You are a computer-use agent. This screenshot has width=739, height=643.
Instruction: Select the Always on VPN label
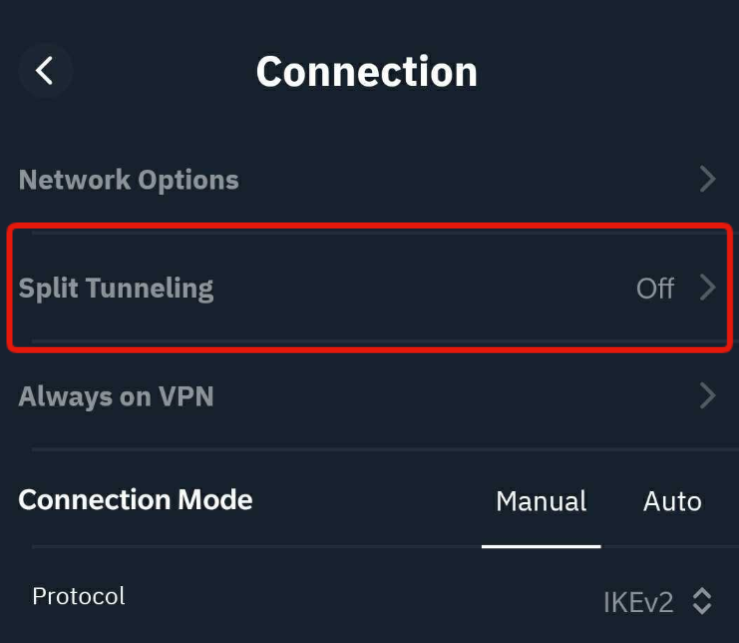pyautogui.click(x=116, y=396)
